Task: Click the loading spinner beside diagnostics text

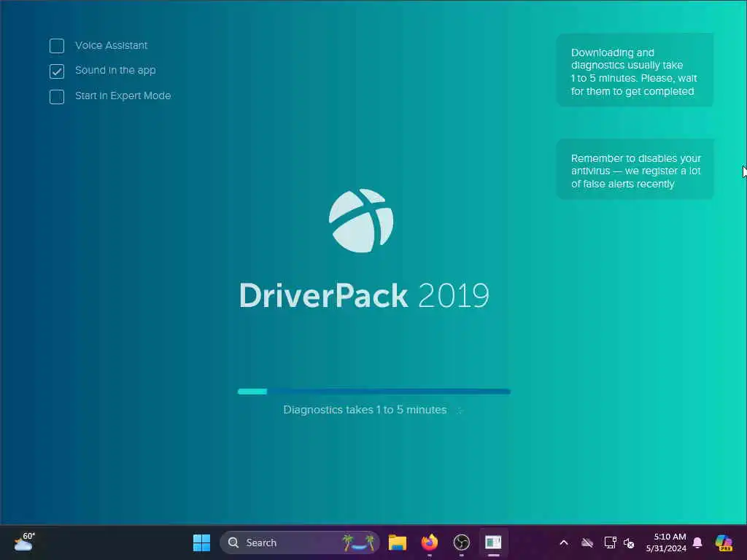Action: point(460,410)
